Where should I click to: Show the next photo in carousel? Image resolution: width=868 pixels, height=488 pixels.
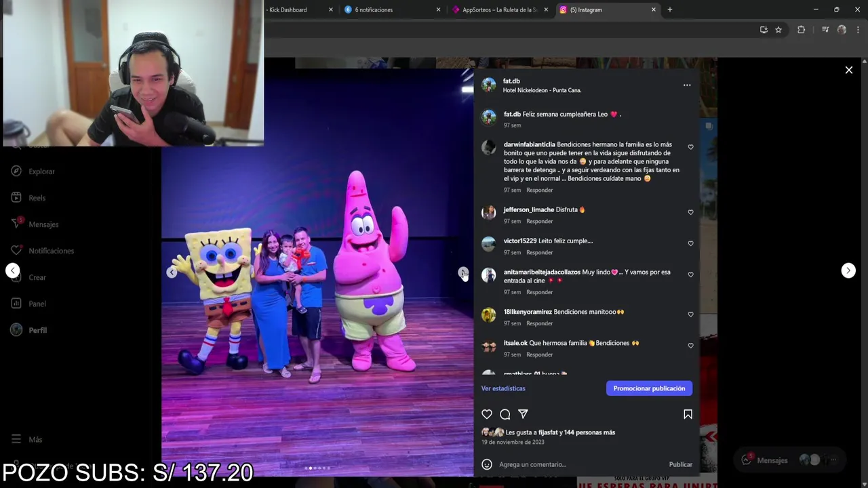click(462, 272)
